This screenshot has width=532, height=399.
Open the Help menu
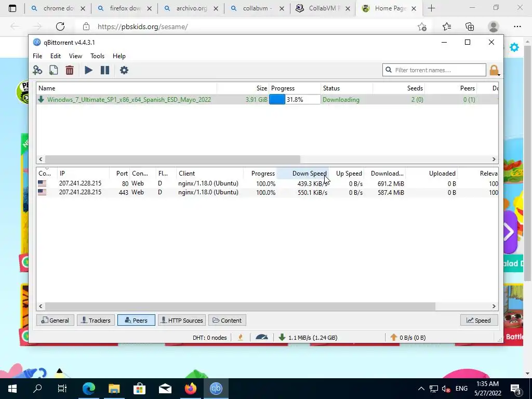pyautogui.click(x=119, y=56)
